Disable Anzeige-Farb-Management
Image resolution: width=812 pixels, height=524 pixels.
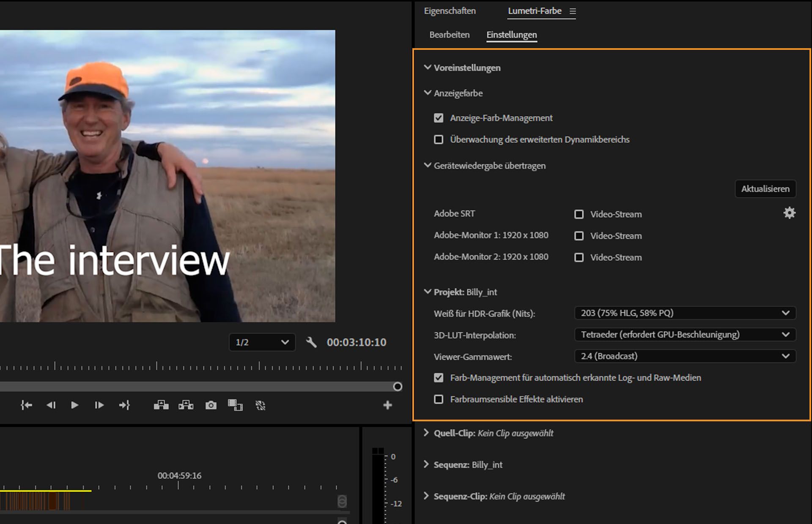pyautogui.click(x=439, y=118)
